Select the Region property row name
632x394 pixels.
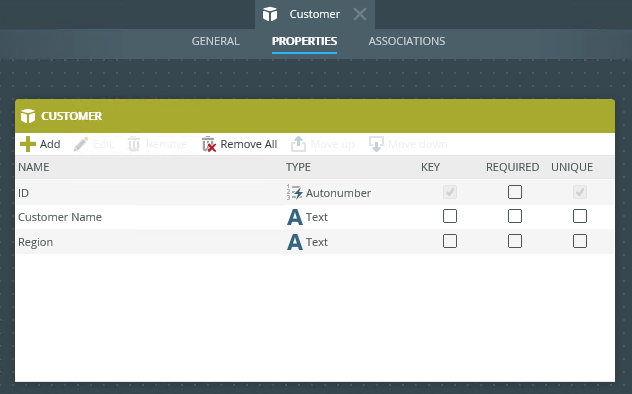35,242
